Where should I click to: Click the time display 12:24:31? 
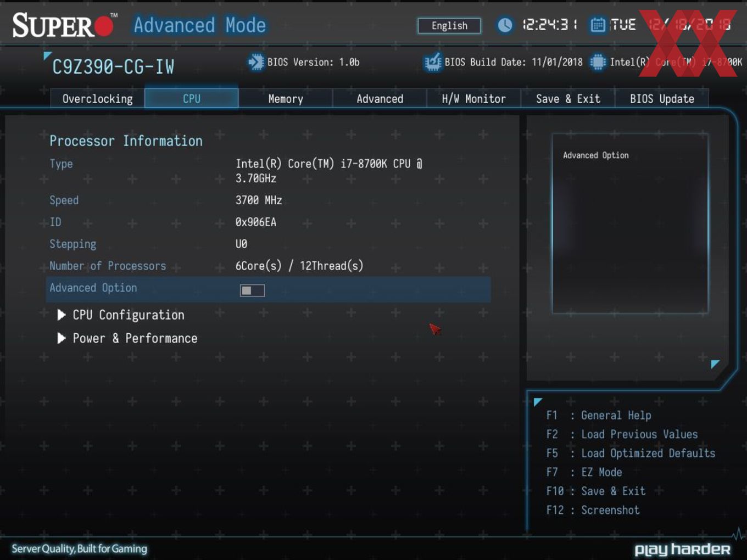pos(550,25)
